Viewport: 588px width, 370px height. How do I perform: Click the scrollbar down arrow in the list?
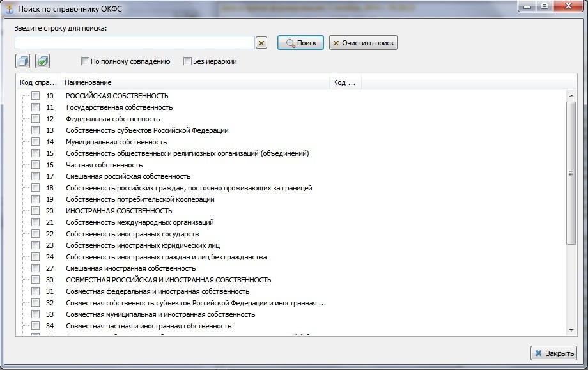click(571, 330)
